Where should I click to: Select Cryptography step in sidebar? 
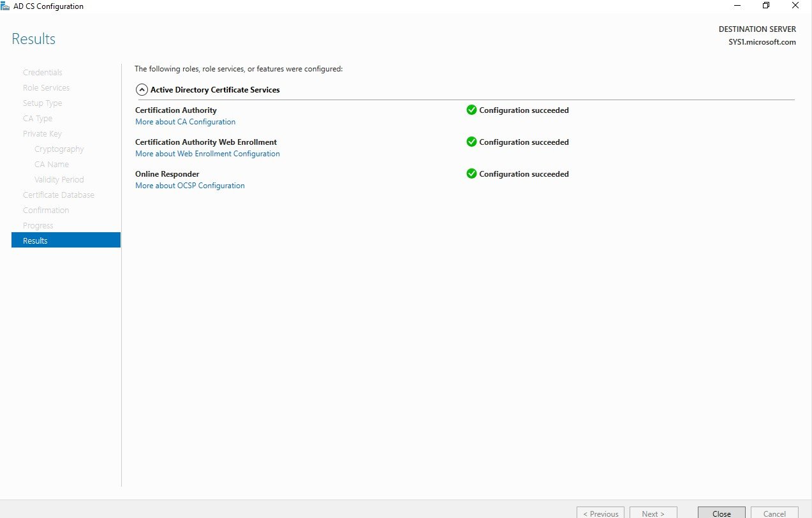coord(59,149)
